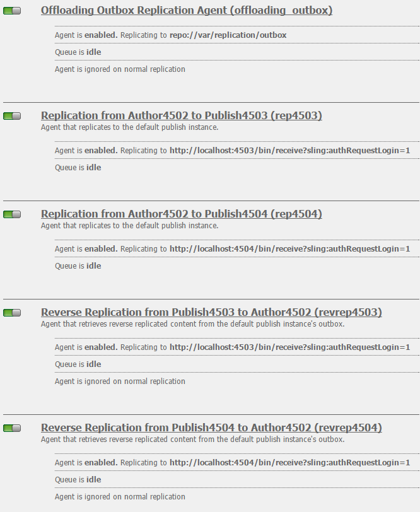Open Offloading Outbox Replication Agent link

click(x=187, y=10)
